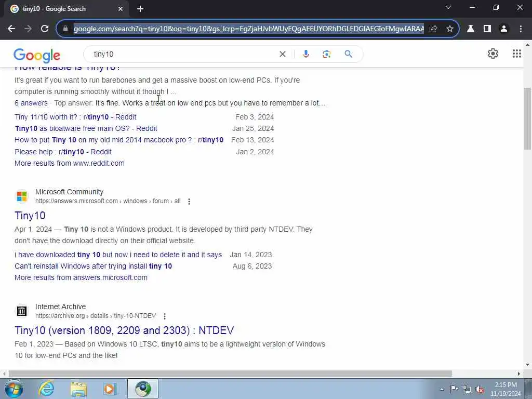
Task: Open tab search dropdown chevron
Action: (448, 7)
